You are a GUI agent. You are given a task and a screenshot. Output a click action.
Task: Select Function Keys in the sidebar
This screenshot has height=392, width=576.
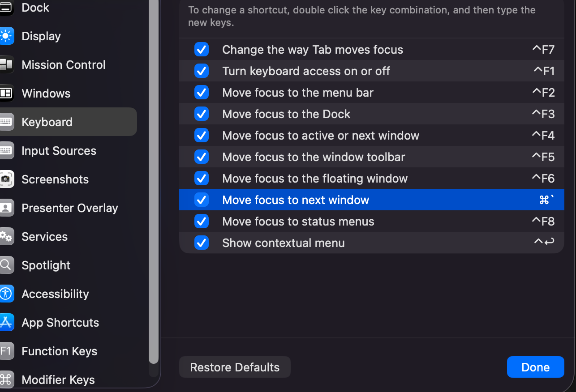point(59,351)
